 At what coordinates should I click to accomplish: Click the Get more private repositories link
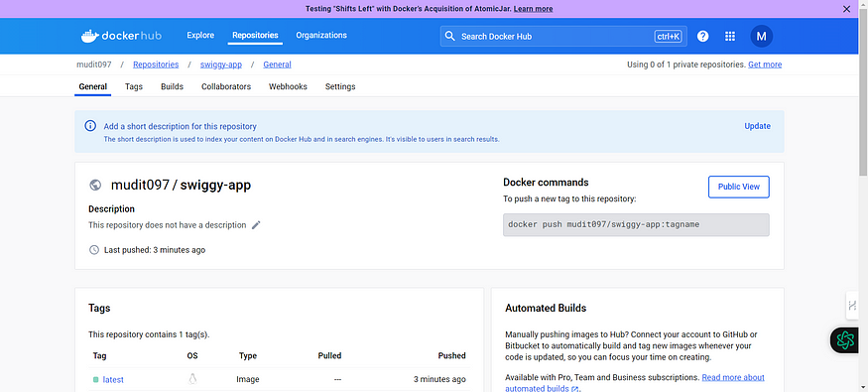765,65
